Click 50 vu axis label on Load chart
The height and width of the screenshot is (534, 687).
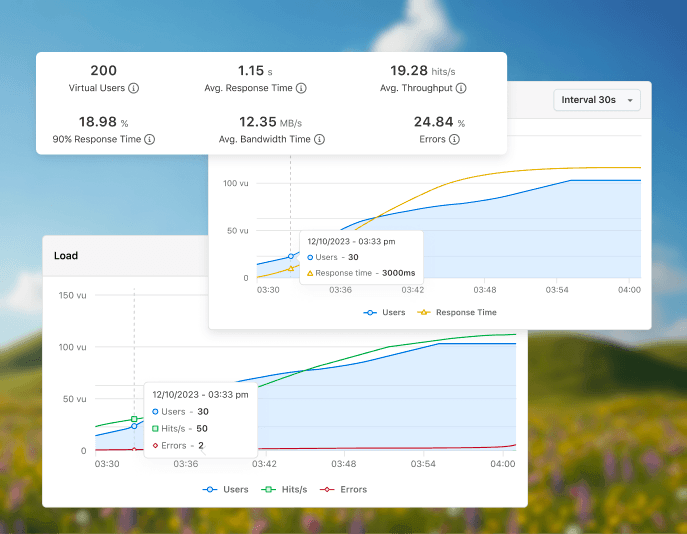[74, 399]
